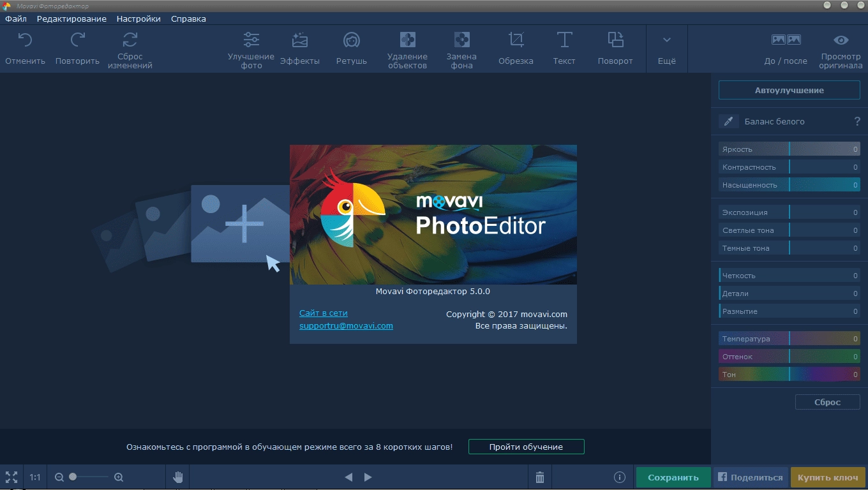Open the Настройки menu
The image size is (868, 490).
pyautogui.click(x=138, y=19)
